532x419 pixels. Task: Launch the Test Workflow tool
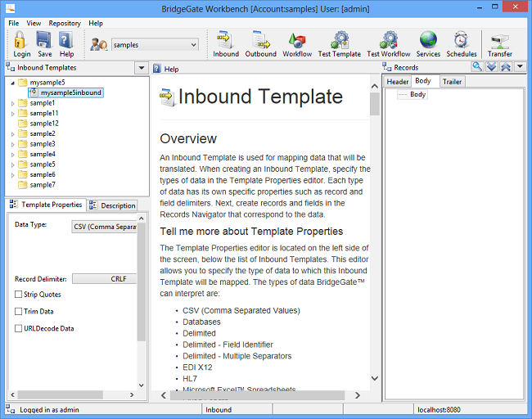click(x=389, y=40)
